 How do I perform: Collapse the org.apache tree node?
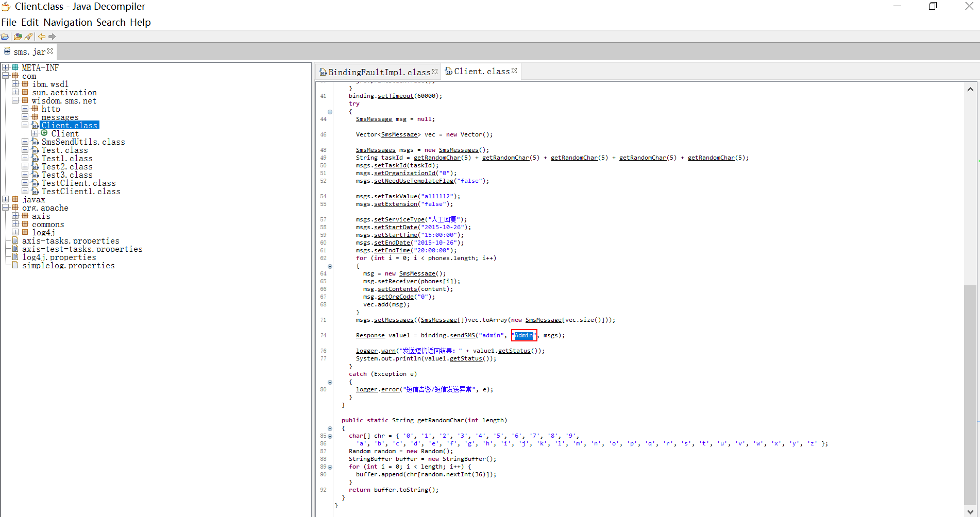(x=6, y=208)
